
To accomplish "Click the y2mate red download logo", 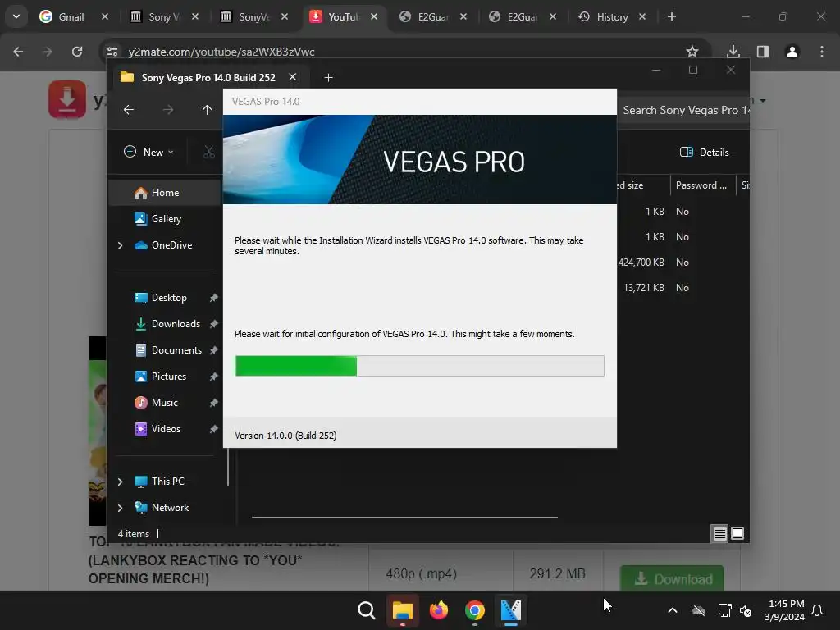I will [x=67, y=99].
